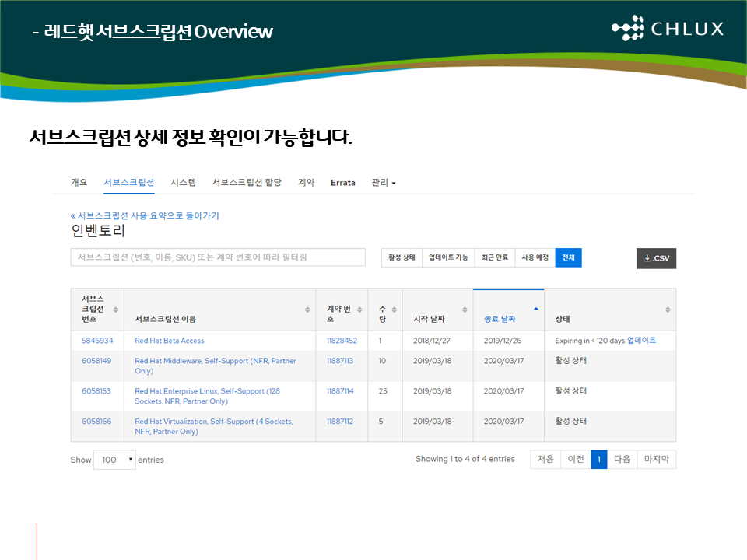This screenshot has height=560, width=747.
Task: Open subscription number 6058149
Action: point(96,361)
